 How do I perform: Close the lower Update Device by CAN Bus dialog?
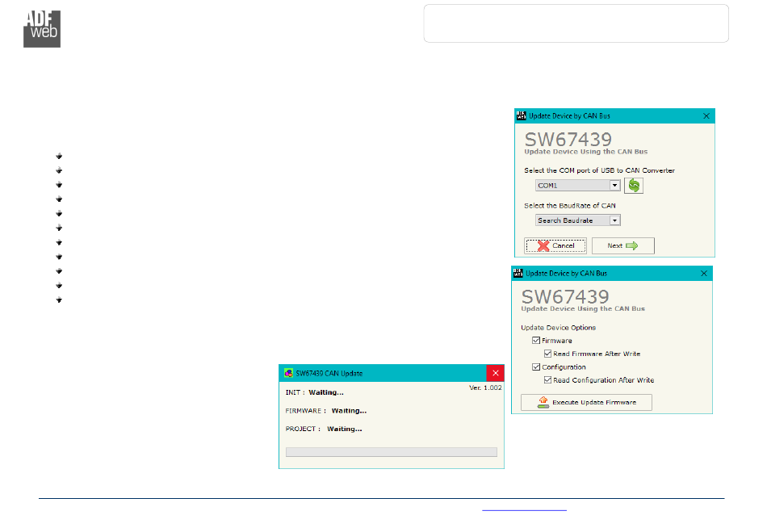[x=704, y=274]
